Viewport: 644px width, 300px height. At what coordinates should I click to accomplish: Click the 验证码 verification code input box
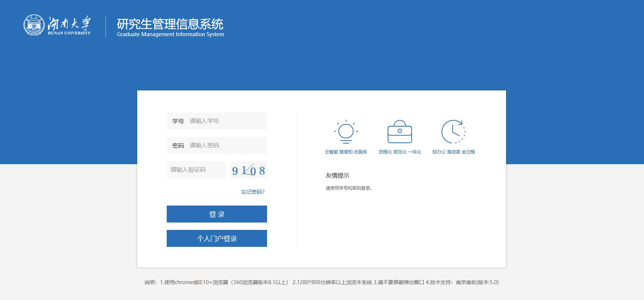pyautogui.click(x=196, y=170)
